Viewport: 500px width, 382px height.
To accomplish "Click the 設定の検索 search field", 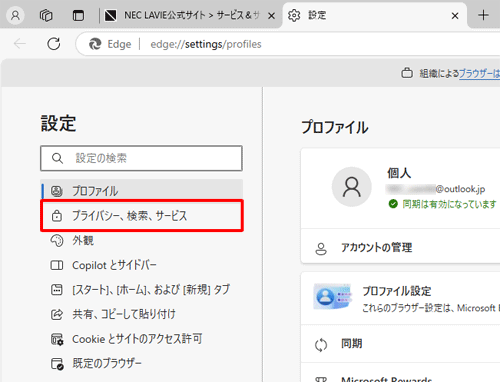I will [x=141, y=158].
